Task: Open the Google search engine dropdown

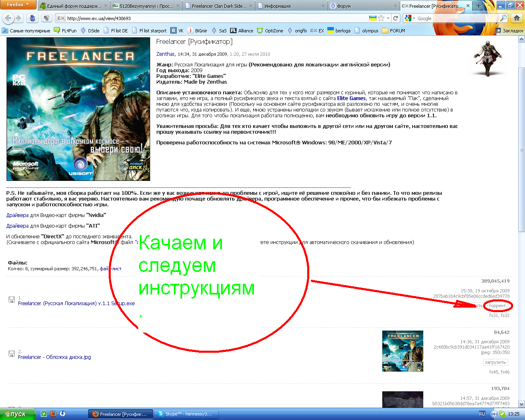Action: pyautogui.click(x=409, y=18)
